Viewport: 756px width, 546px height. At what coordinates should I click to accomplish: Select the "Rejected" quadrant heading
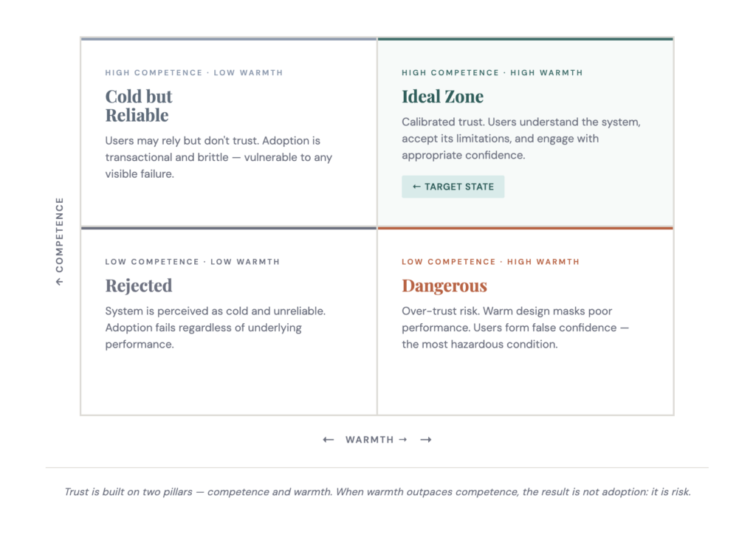click(x=139, y=286)
